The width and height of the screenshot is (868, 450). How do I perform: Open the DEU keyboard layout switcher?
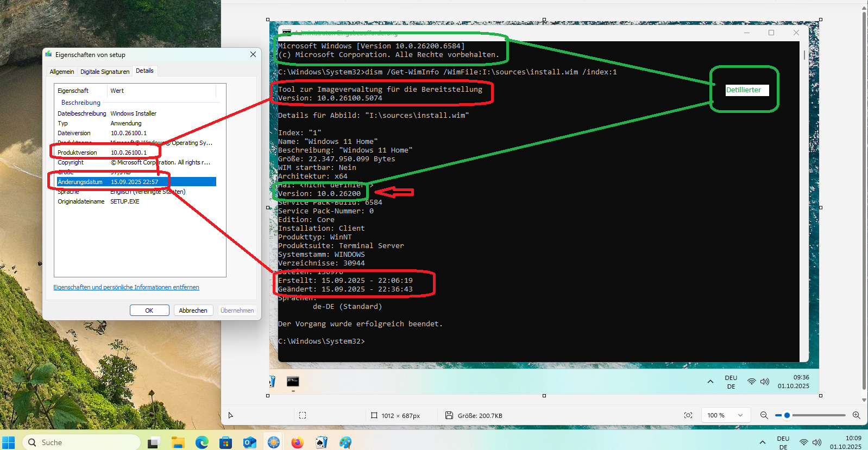783,442
